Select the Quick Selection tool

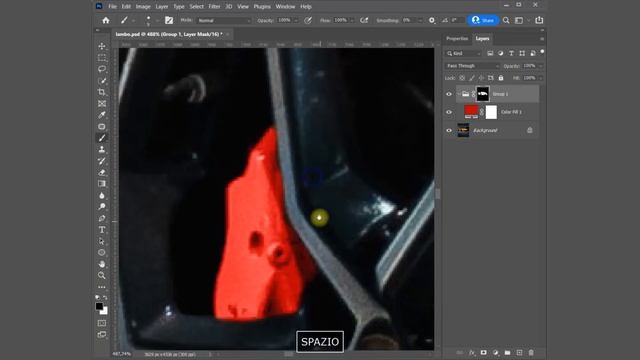pos(102,81)
